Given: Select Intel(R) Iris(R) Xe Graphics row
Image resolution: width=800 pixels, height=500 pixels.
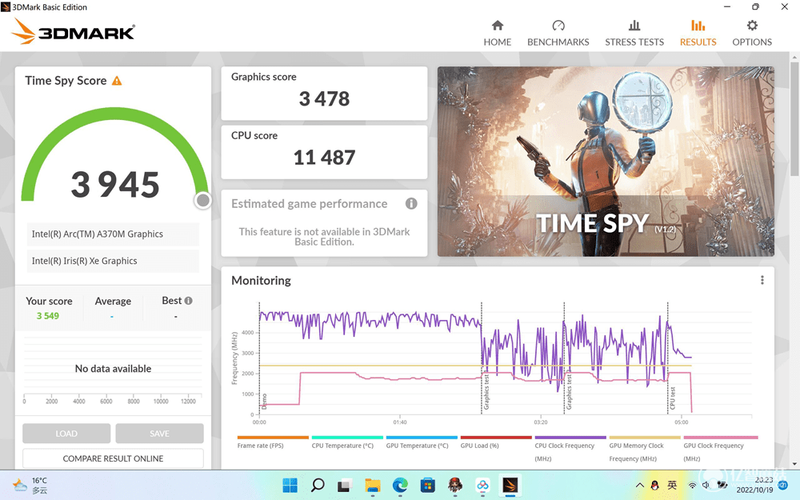Looking at the screenshot, I should coord(113,261).
